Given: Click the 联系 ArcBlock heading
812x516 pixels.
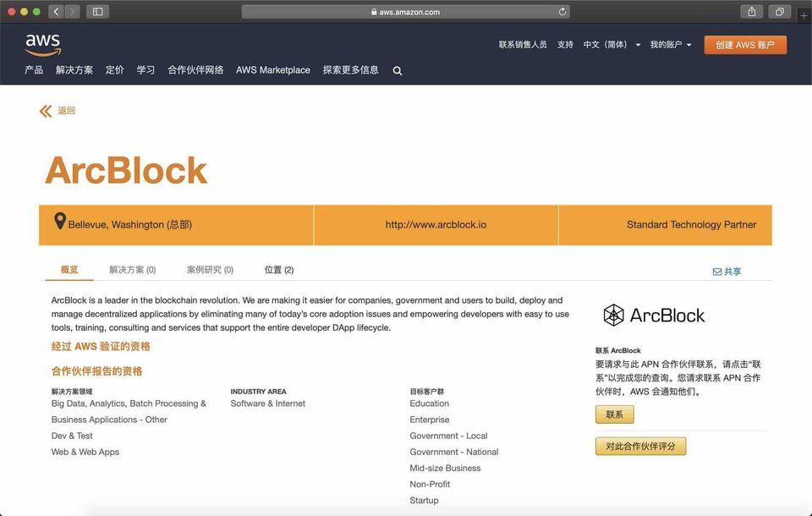Looking at the screenshot, I should click(x=617, y=351).
